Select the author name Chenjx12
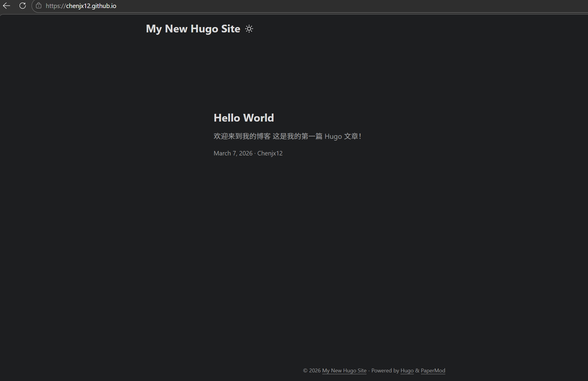The width and height of the screenshot is (588, 381). point(270,153)
